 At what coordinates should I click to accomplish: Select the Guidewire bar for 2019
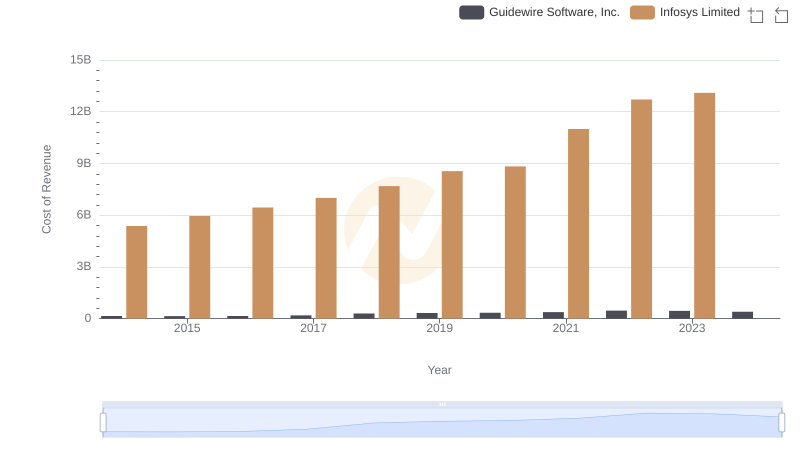click(x=427, y=316)
